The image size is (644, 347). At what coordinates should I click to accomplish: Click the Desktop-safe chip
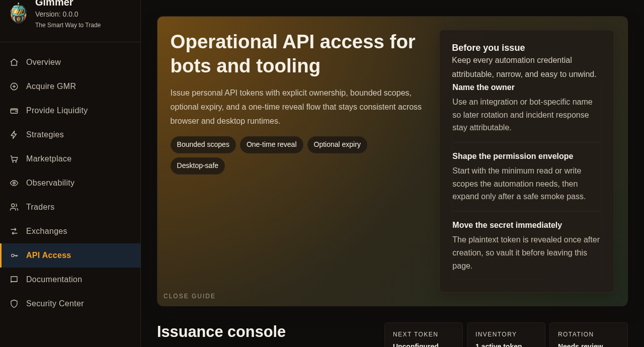tap(198, 166)
